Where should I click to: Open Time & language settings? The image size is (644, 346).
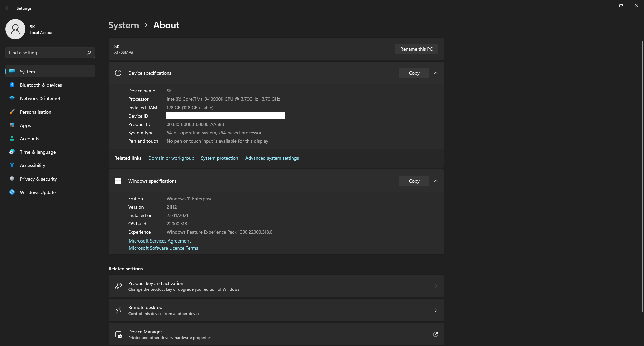tap(50, 152)
